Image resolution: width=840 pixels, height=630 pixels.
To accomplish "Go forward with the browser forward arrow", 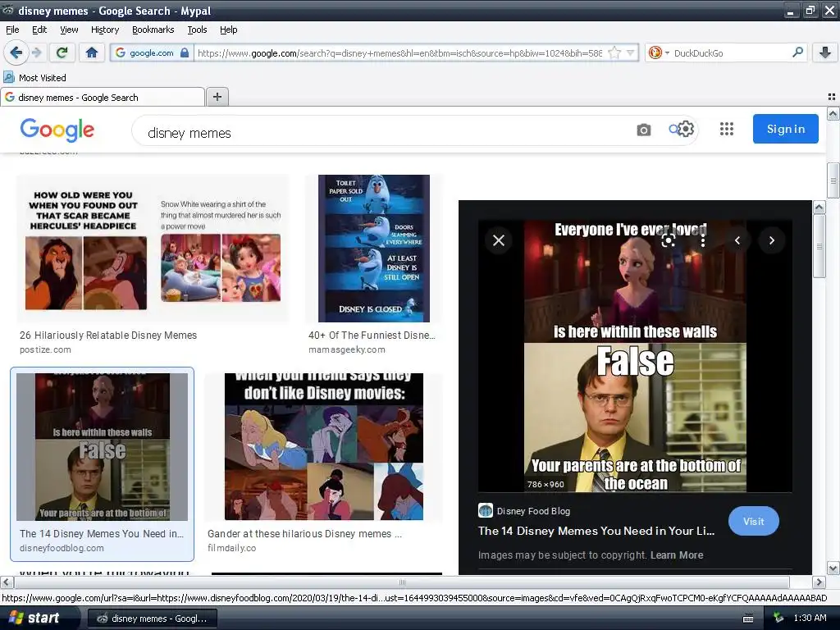I will [36, 52].
